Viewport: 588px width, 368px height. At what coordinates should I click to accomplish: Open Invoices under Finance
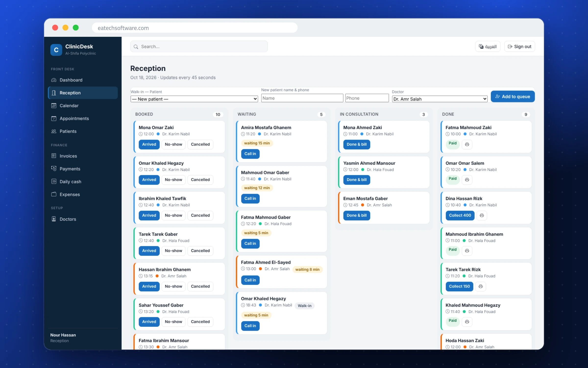83,156
